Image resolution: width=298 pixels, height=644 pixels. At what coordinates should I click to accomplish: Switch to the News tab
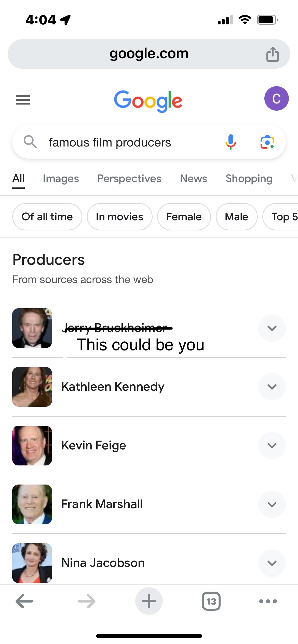pos(194,179)
